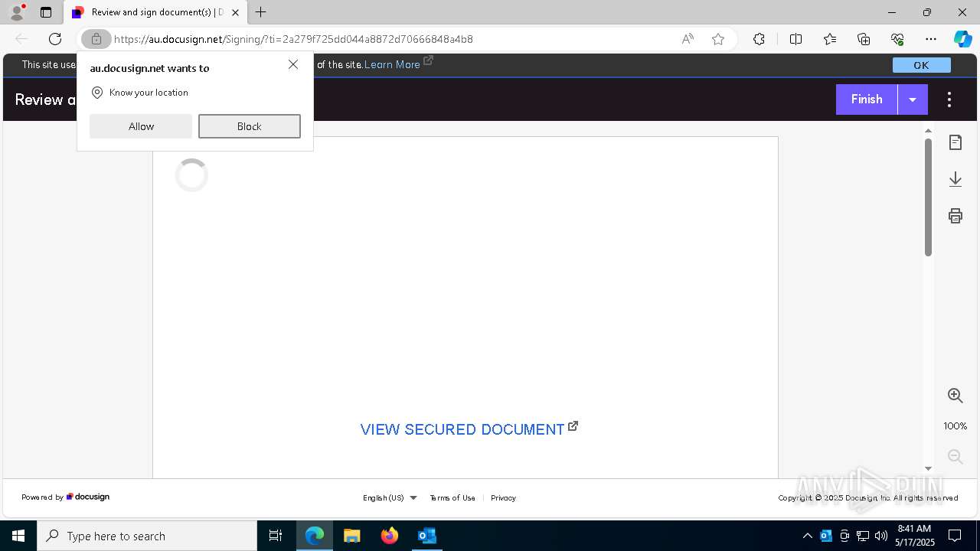The height and width of the screenshot is (551, 980).
Task: Open the Split screen icon
Action: (x=795, y=39)
